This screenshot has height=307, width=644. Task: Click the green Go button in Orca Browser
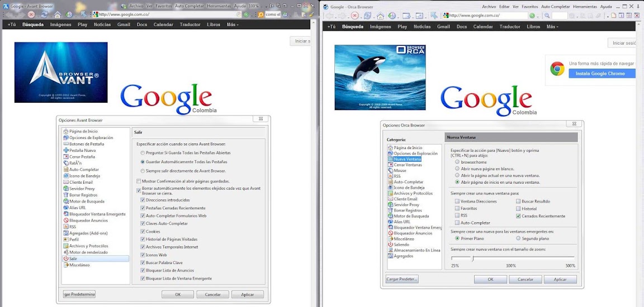click(532, 16)
